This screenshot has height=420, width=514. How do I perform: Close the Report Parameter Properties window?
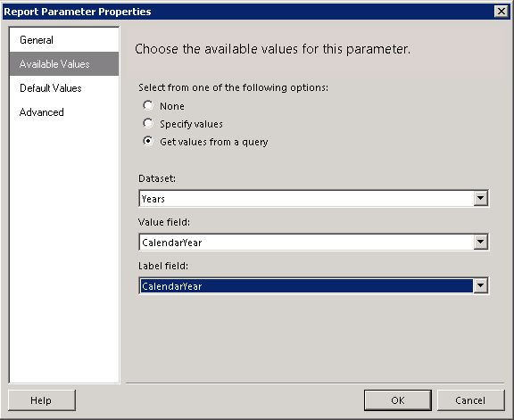[502, 12]
